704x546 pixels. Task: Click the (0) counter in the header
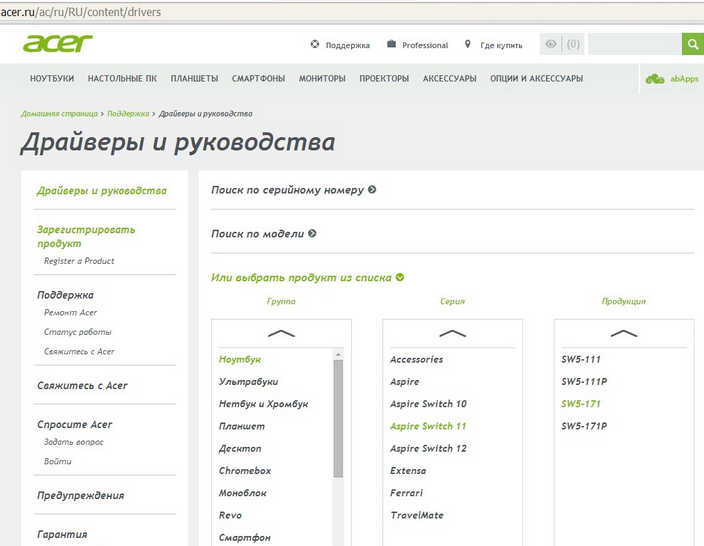tap(573, 44)
